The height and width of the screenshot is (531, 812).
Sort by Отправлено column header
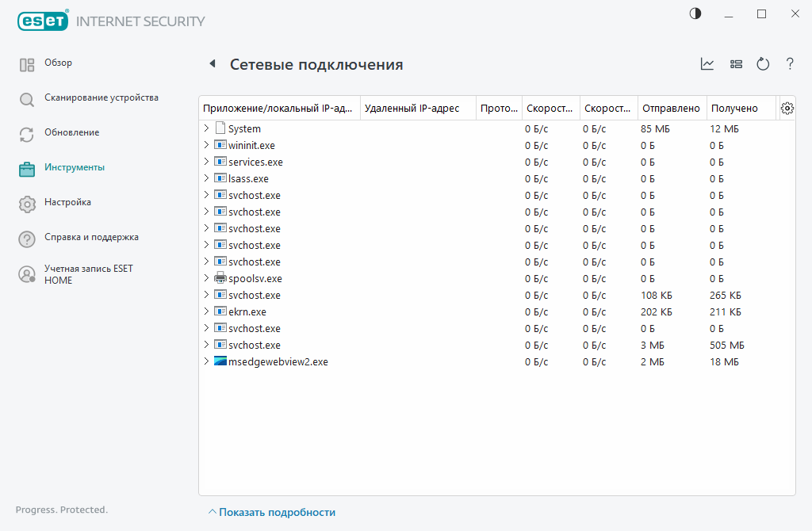(672, 108)
